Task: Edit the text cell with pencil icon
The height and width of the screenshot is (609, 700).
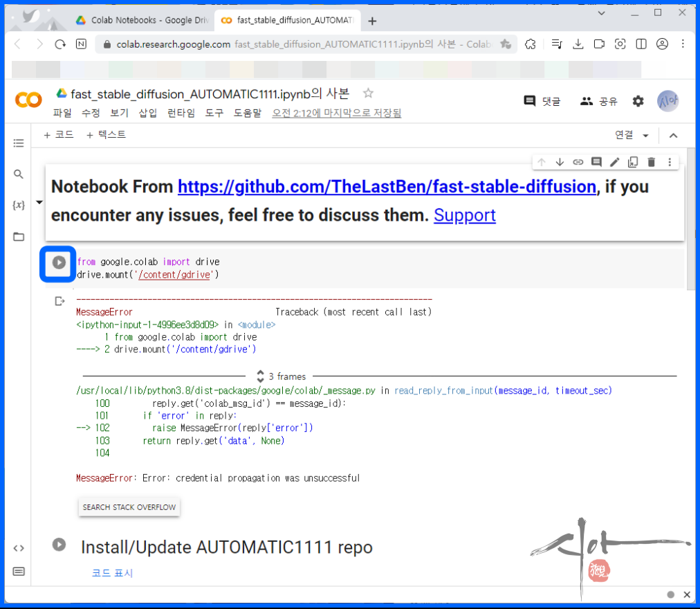Action: click(x=615, y=162)
